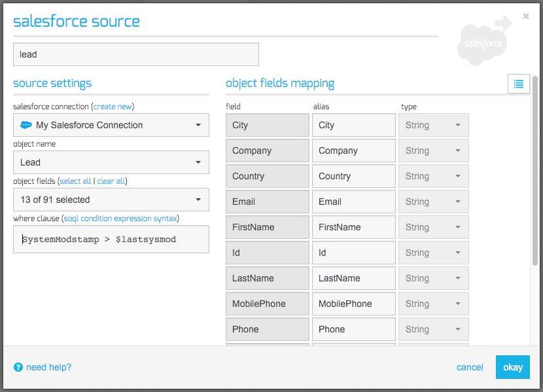Click the Country field name cell
The image size is (543, 392).
pyautogui.click(x=268, y=176)
